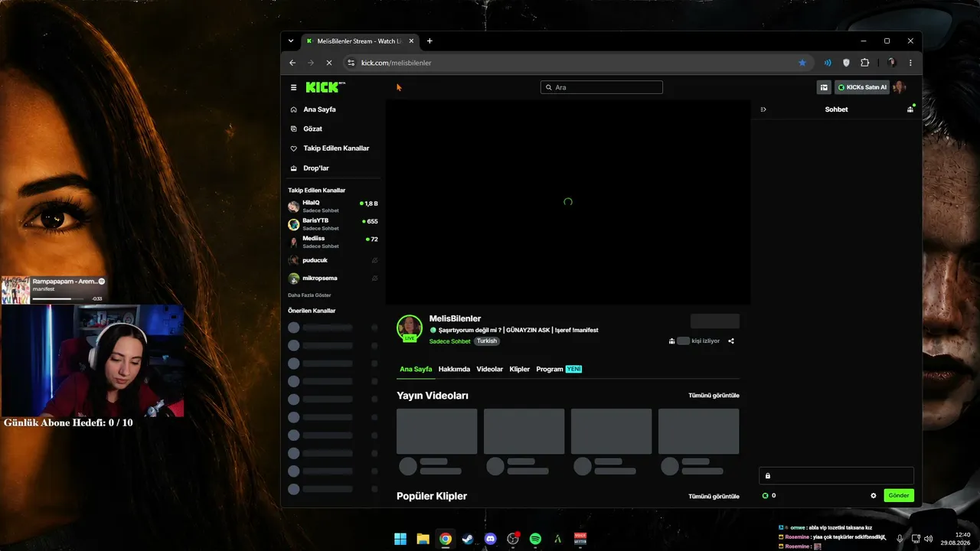Click the shield extension icon in Chrome
This screenshot has width=980, height=551.
pyautogui.click(x=846, y=63)
